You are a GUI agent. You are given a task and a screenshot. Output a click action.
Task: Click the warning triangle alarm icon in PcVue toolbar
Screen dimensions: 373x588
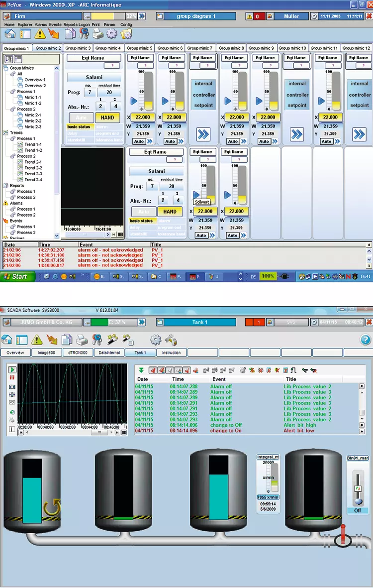pyautogui.click(x=39, y=34)
